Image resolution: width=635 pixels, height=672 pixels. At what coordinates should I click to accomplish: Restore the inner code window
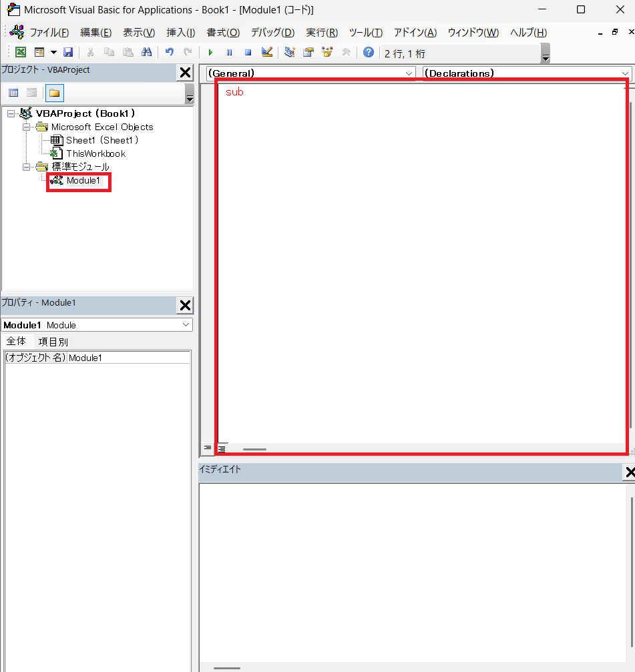click(615, 32)
